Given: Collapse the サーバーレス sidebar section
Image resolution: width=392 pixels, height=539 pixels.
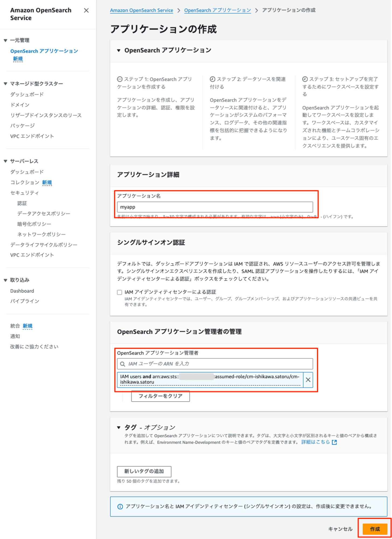Looking at the screenshot, I should pos(5,161).
